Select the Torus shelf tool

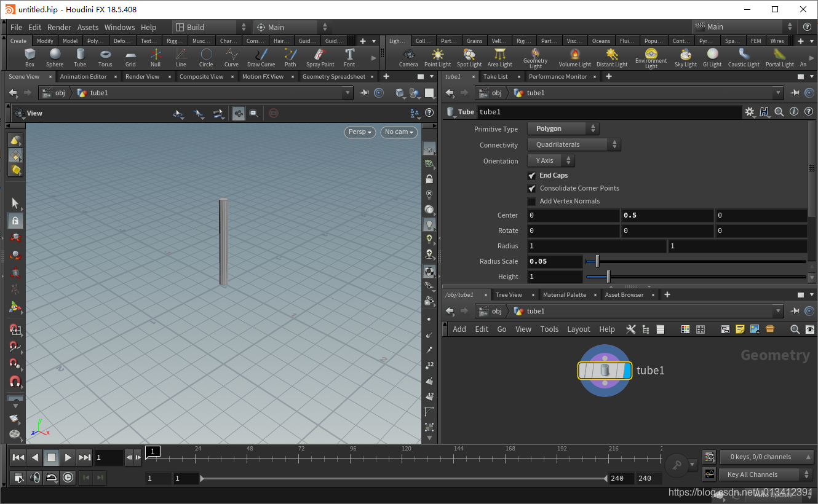[105, 58]
